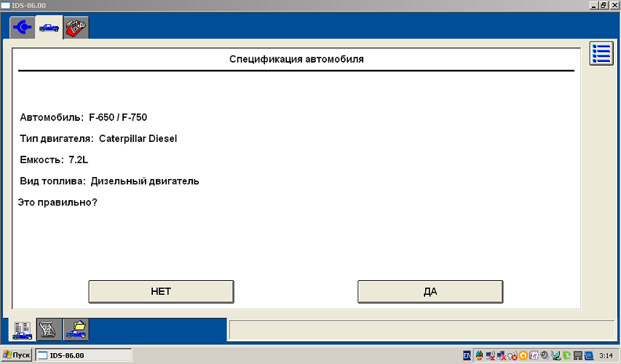Open the log sheet bottom tab
The width and height of the screenshot is (621, 364).
coord(49,330)
